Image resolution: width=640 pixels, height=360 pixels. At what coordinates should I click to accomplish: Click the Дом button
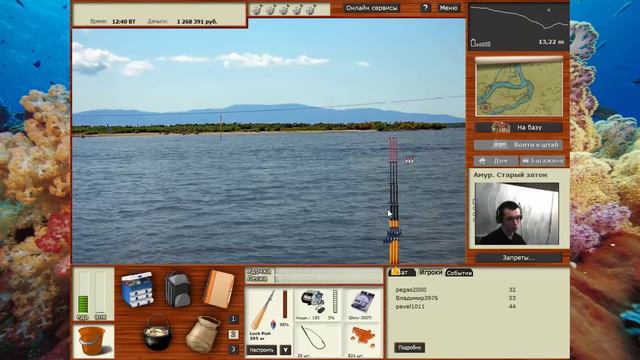pyautogui.click(x=496, y=161)
